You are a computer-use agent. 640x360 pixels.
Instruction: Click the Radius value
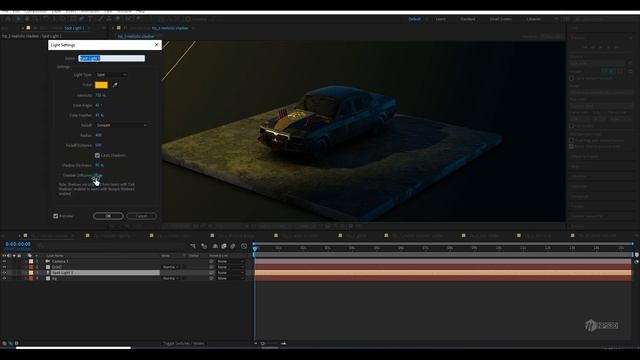click(x=98, y=135)
